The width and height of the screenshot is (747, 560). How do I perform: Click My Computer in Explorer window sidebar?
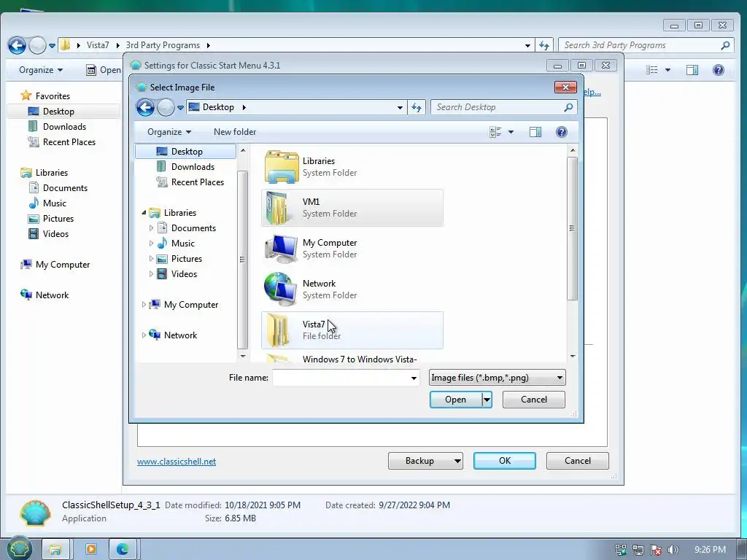pos(63,265)
